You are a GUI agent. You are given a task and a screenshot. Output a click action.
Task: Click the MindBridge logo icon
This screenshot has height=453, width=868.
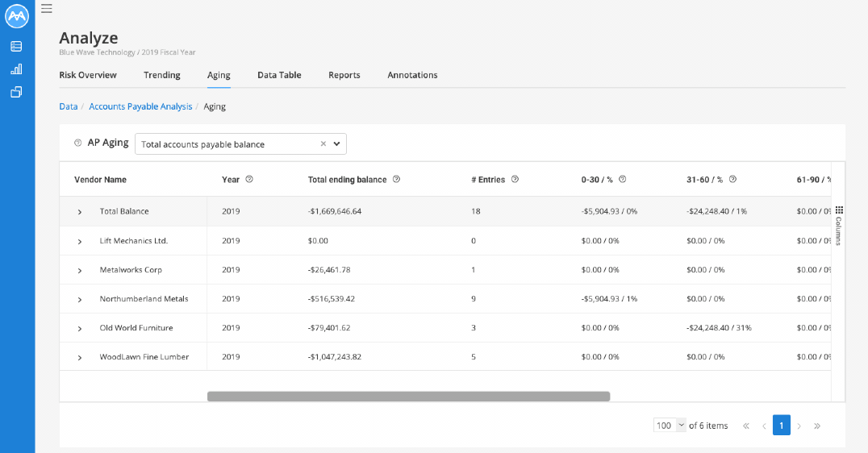click(17, 16)
